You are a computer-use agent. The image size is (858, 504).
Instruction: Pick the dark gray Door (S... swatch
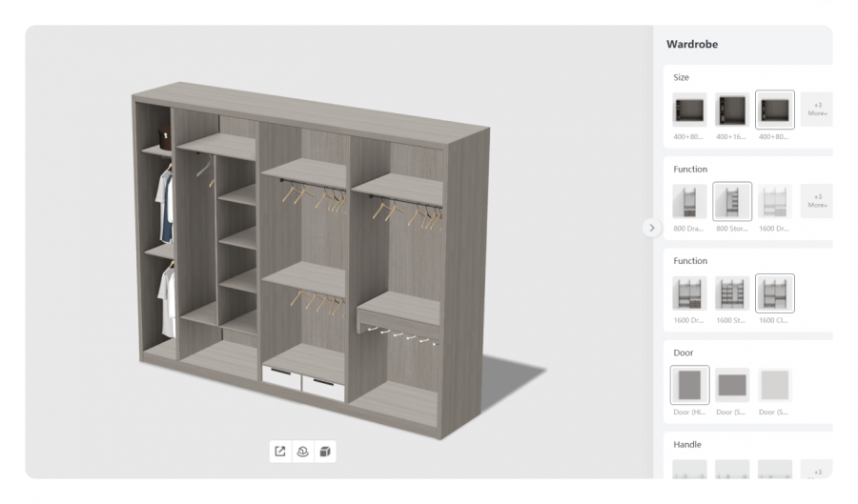click(x=732, y=385)
